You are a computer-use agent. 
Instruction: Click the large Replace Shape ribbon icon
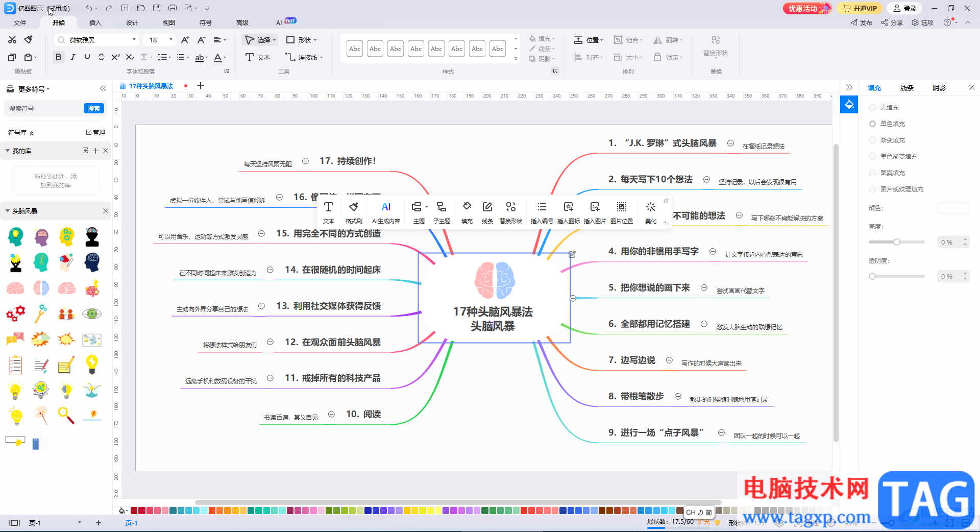coord(716,45)
